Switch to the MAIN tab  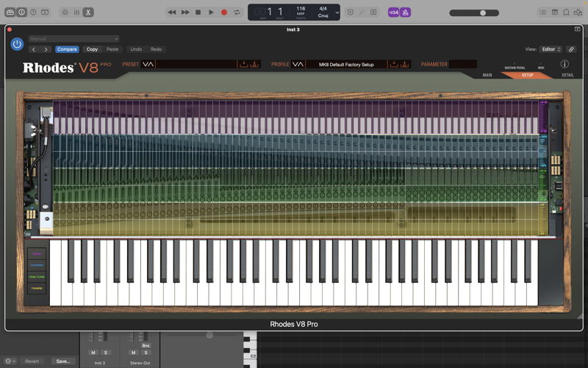coord(487,75)
